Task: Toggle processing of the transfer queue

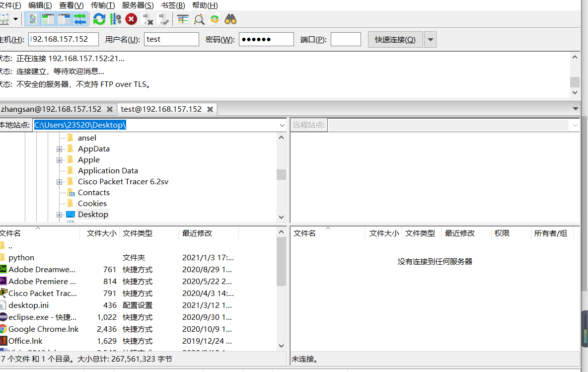Action: point(115,19)
